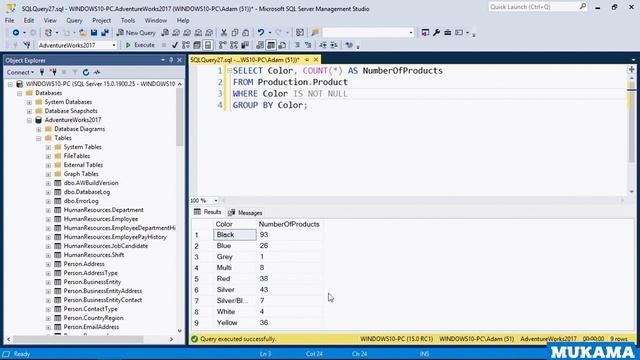The width and height of the screenshot is (640, 360).
Task: Collapse the Tables folder node
Action: [x=39, y=138]
